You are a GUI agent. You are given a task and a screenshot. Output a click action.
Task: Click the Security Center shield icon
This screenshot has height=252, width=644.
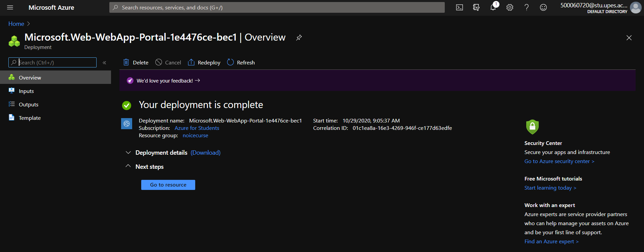pyautogui.click(x=532, y=127)
